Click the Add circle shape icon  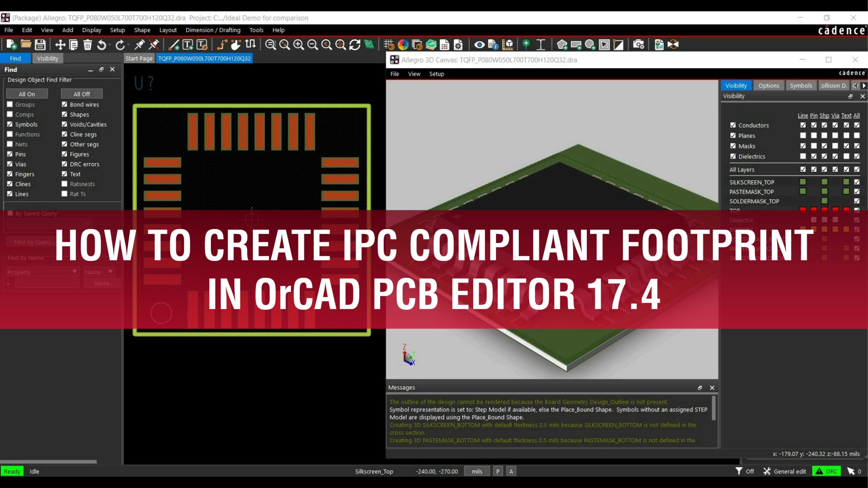click(590, 44)
